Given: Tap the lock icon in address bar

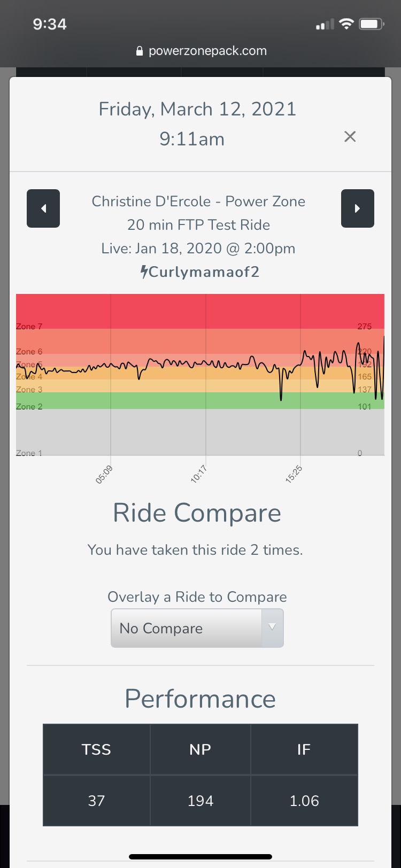Looking at the screenshot, I should pyautogui.click(x=140, y=51).
